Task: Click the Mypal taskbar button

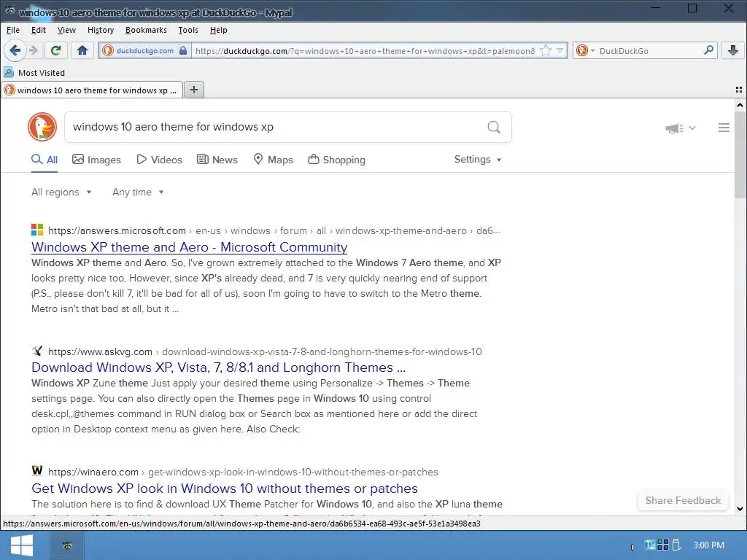Action: 67,545
